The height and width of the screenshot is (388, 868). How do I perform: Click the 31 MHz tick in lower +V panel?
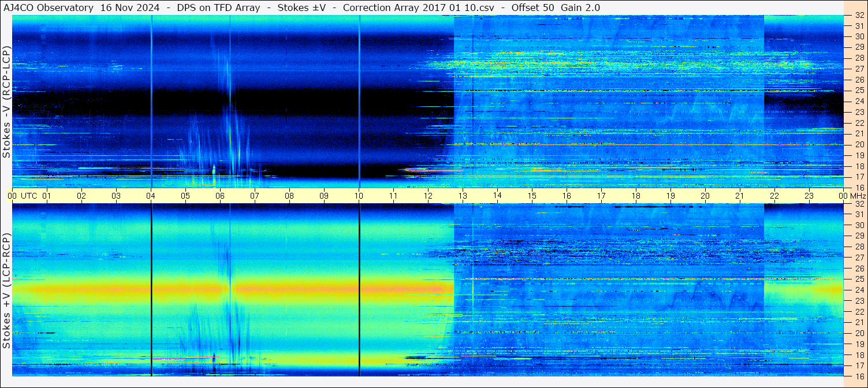pyautogui.click(x=859, y=214)
